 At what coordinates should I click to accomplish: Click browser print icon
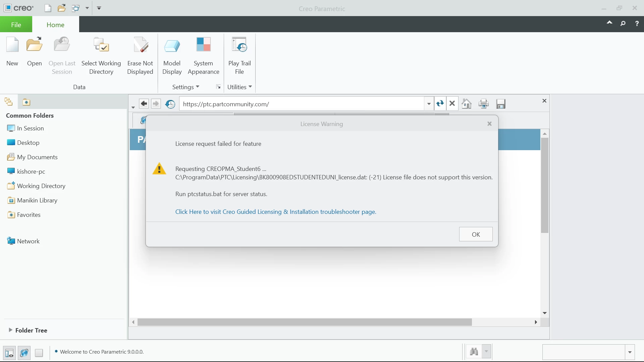[x=483, y=104]
